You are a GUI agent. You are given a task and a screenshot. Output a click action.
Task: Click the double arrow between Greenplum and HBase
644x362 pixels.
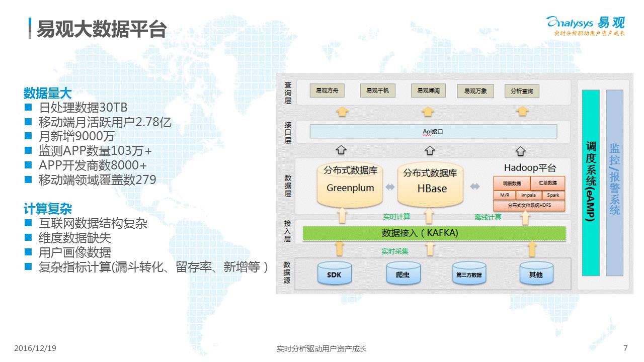(390, 187)
